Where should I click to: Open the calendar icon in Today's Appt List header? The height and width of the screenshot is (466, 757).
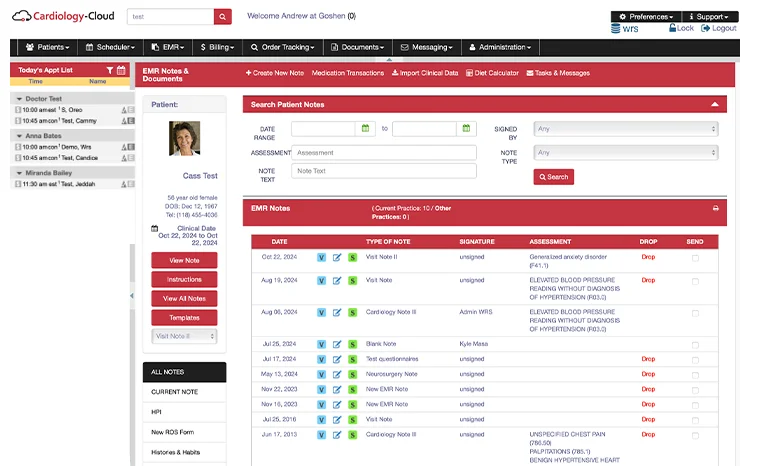click(x=121, y=70)
